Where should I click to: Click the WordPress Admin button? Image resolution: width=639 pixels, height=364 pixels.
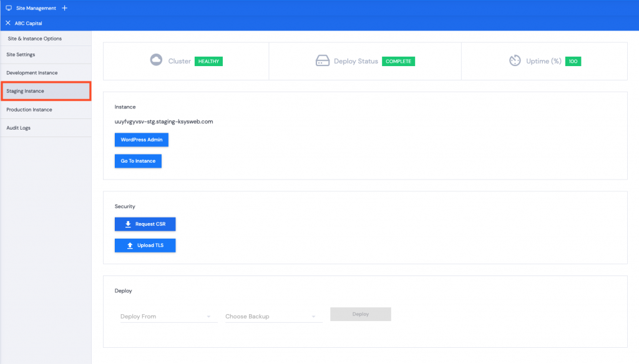(142, 140)
